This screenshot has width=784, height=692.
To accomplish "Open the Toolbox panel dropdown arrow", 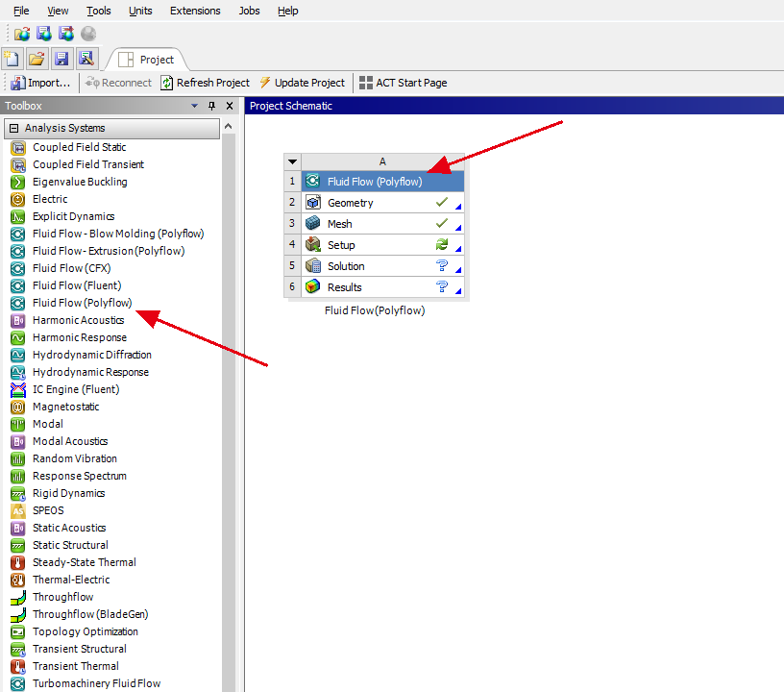I will (x=194, y=106).
